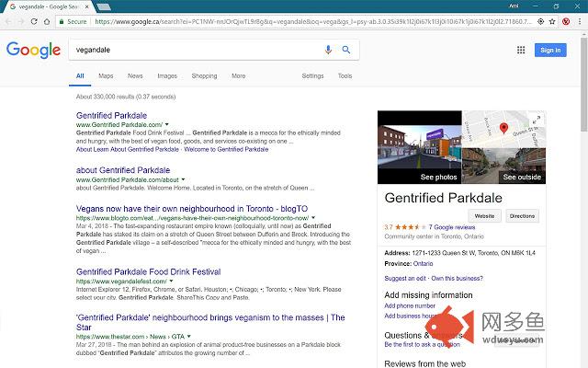Open the Google apps grid

tap(521, 50)
